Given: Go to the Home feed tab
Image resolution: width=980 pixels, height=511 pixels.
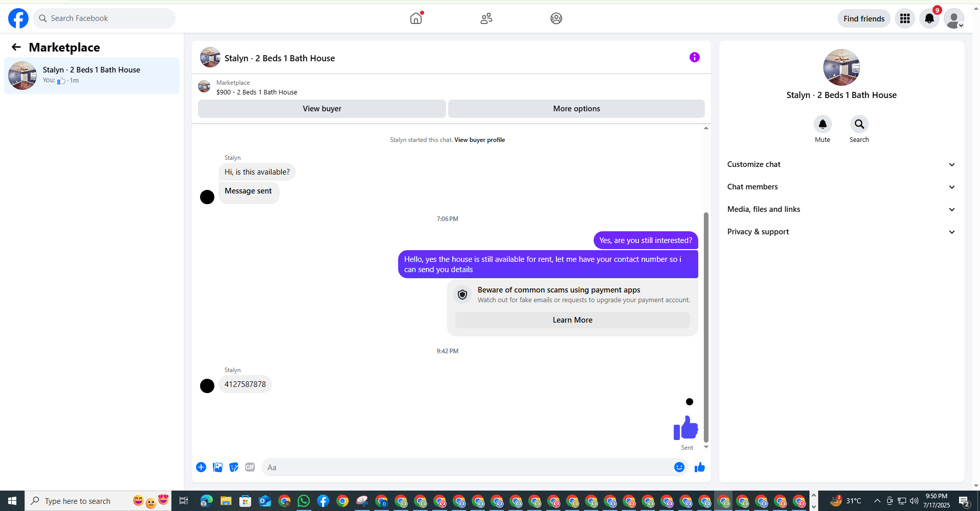Looking at the screenshot, I should tap(416, 18).
